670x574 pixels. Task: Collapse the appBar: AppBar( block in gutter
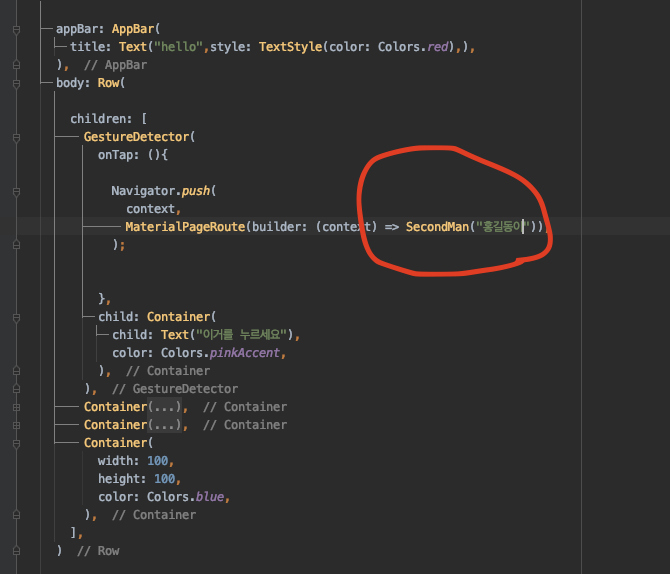point(16,29)
